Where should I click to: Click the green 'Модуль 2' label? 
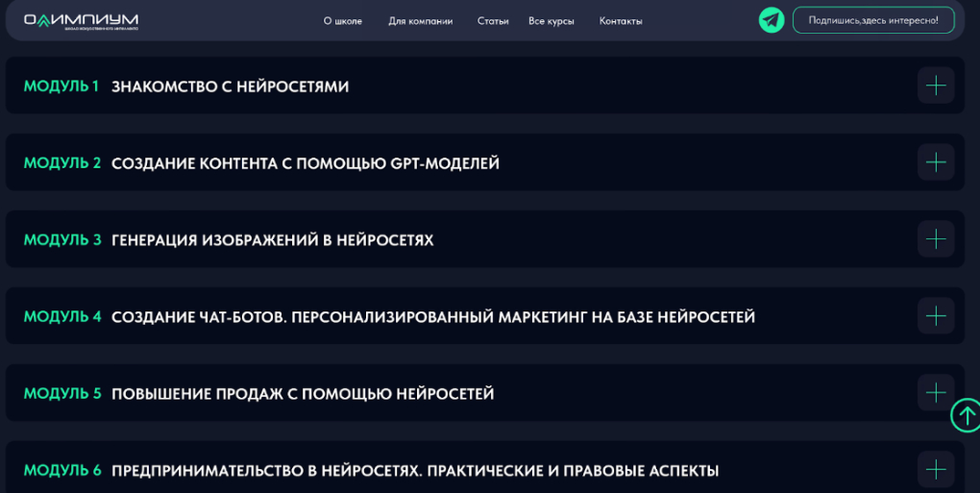[x=61, y=163]
